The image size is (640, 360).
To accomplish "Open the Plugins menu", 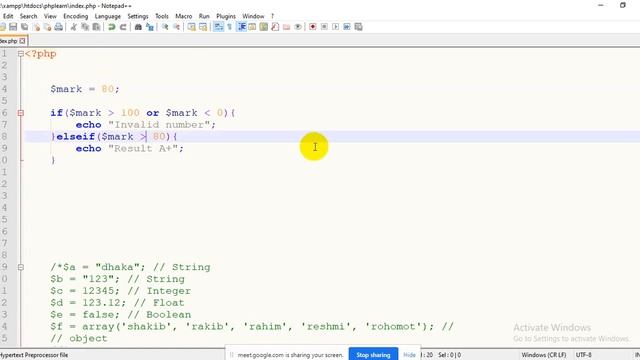I will pyautogui.click(x=226, y=16).
